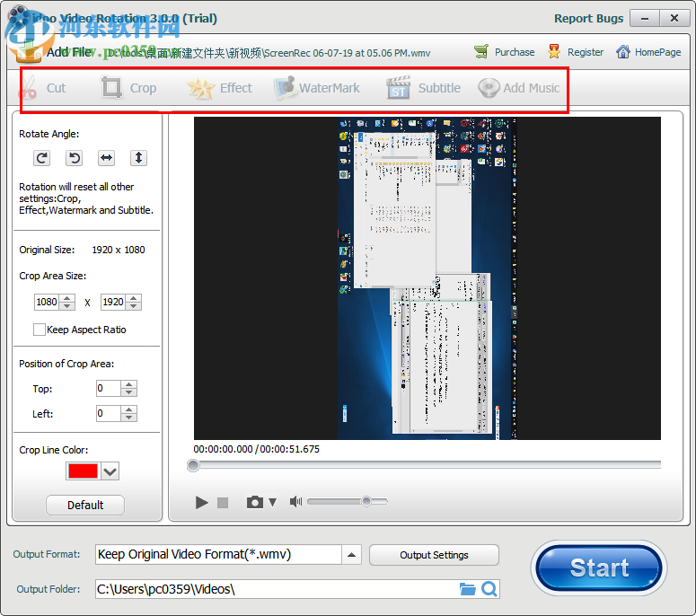
Task: Minimize the application window
Action: [645, 19]
